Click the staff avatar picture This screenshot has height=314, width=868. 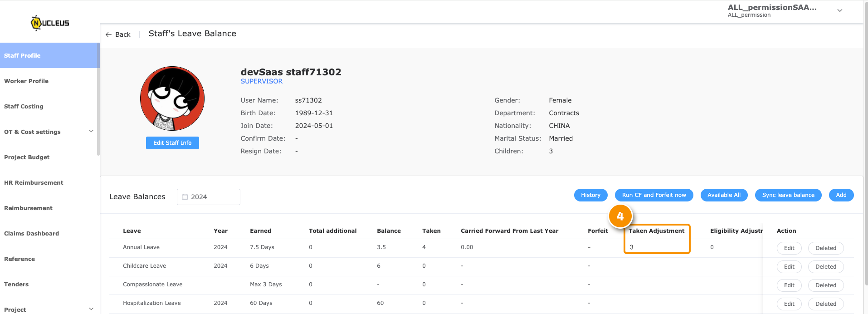coord(172,98)
